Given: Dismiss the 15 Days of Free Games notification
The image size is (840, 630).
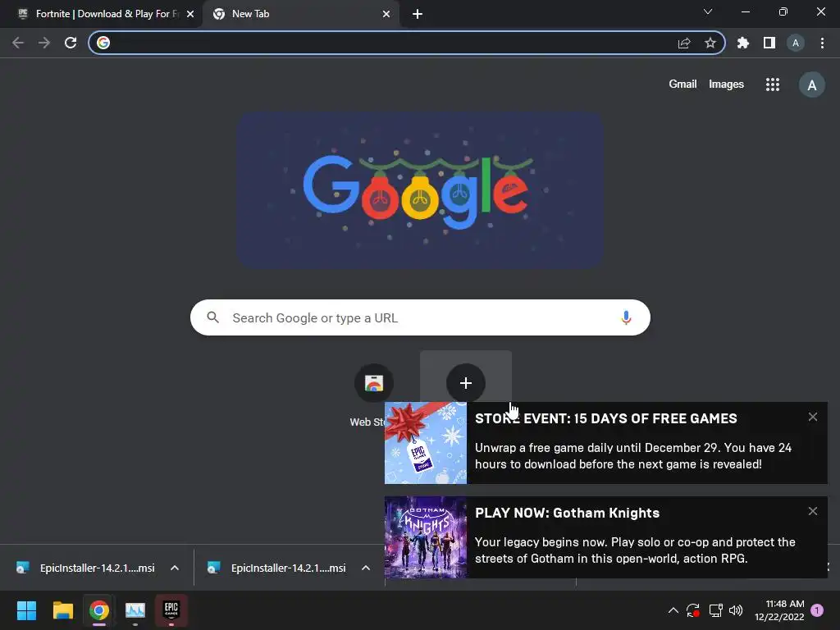Looking at the screenshot, I should 813,417.
